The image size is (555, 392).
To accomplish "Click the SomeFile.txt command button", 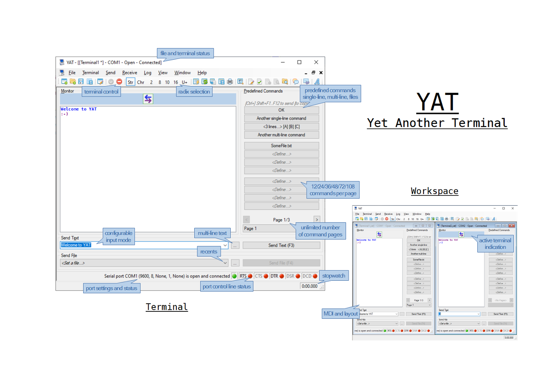I will (281, 146).
